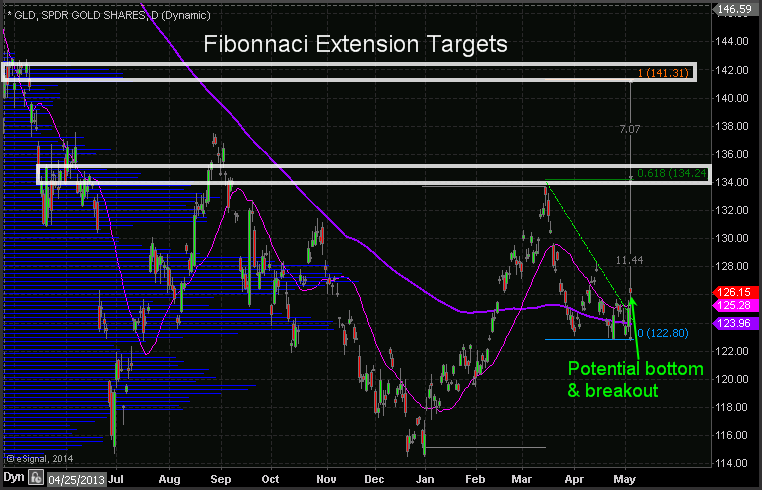This screenshot has width=762, height=490.
Task: Click the Nov label on the time axis
Action: 326,479
